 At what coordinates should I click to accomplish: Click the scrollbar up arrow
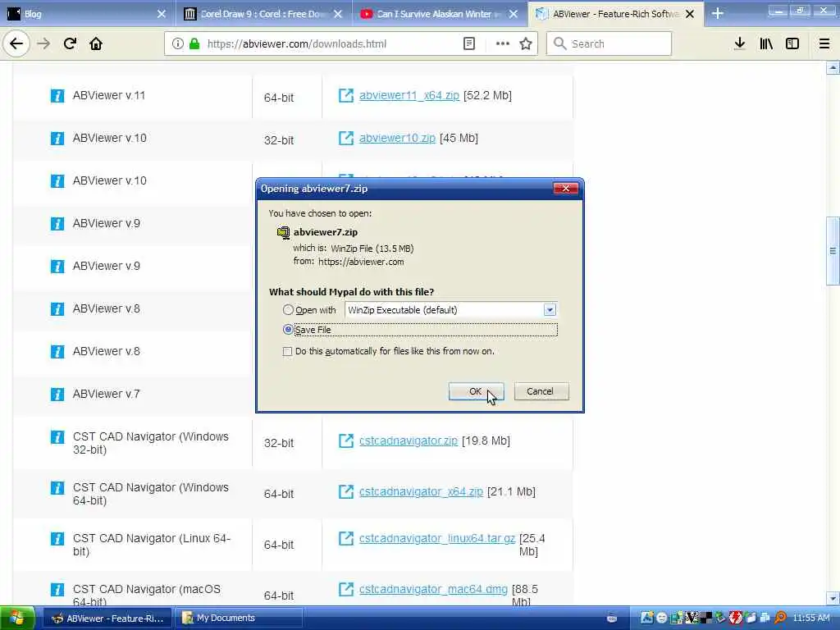click(x=833, y=67)
